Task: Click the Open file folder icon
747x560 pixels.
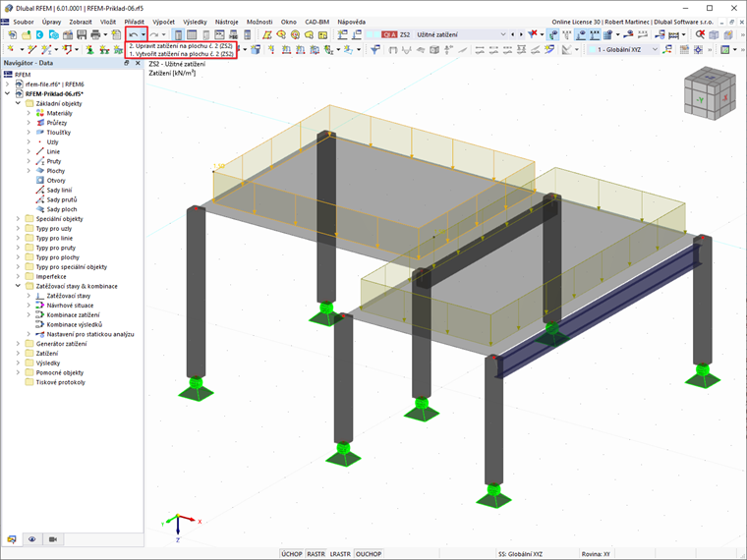Action: pyautogui.click(x=26, y=34)
